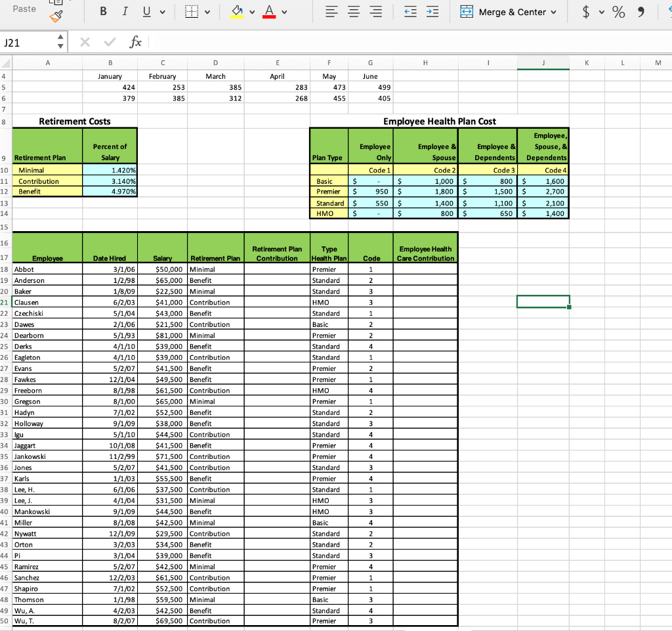Align text left
The height and width of the screenshot is (631, 672).
coord(331,12)
